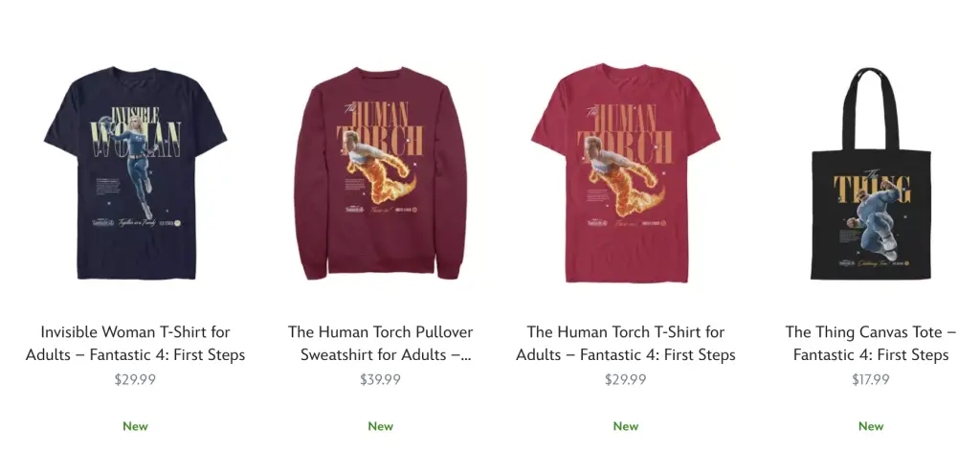980x474 pixels.
Task: Click the $29.99 price under Invisible Woman T-Shirt
Action: [x=135, y=379]
